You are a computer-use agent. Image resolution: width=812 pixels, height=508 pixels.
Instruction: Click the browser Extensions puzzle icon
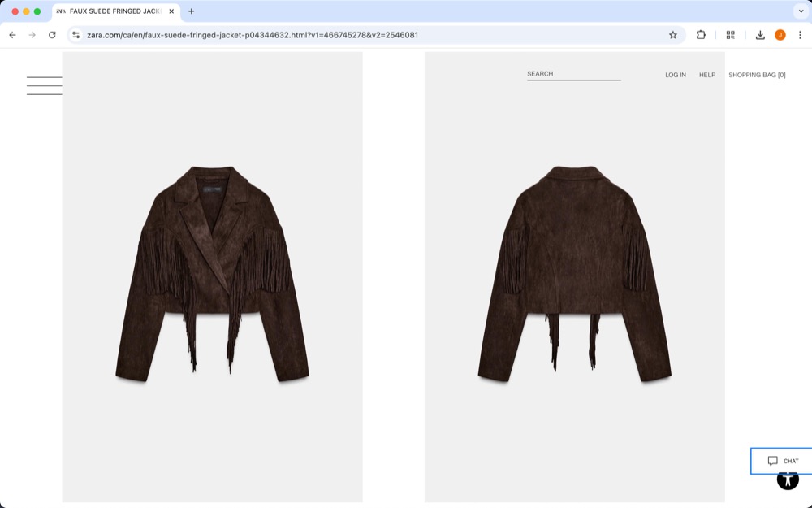[700, 35]
